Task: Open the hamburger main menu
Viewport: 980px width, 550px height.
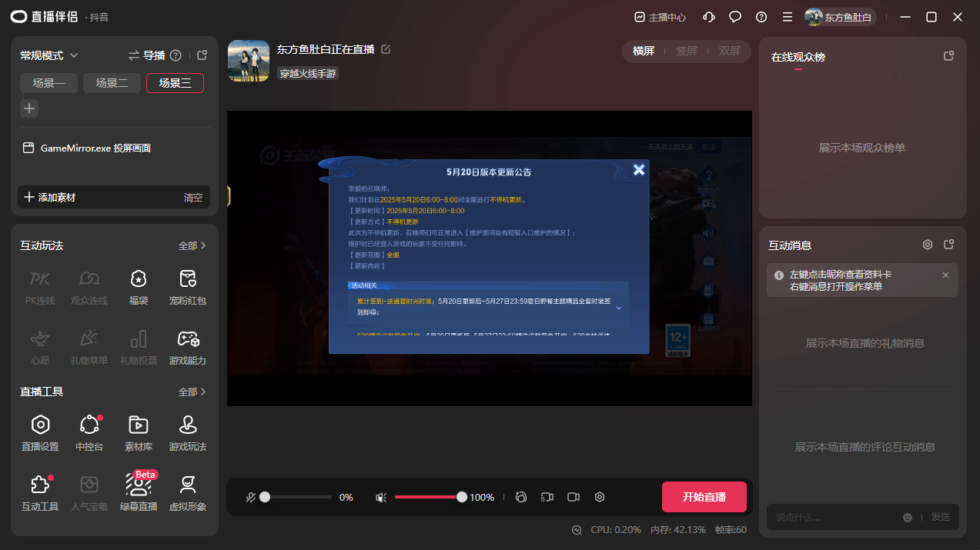Action: (787, 17)
